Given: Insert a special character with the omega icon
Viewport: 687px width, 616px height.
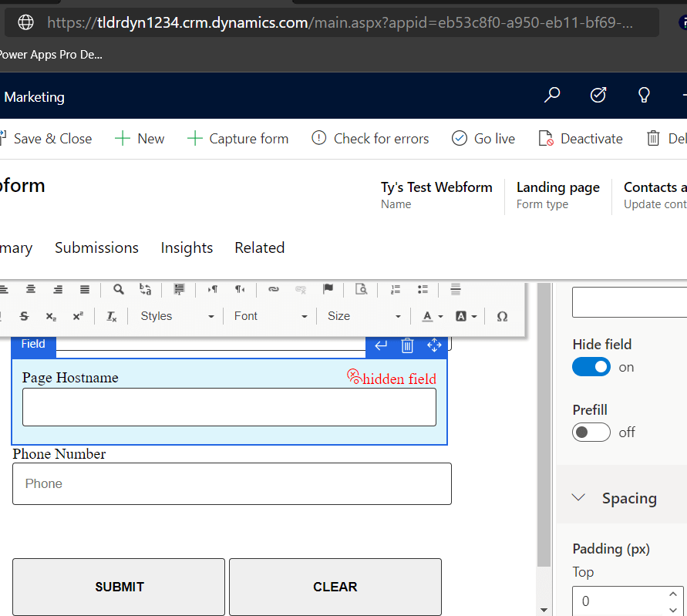Looking at the screenshot, I should pyautogui.click(x=502, y=316).
